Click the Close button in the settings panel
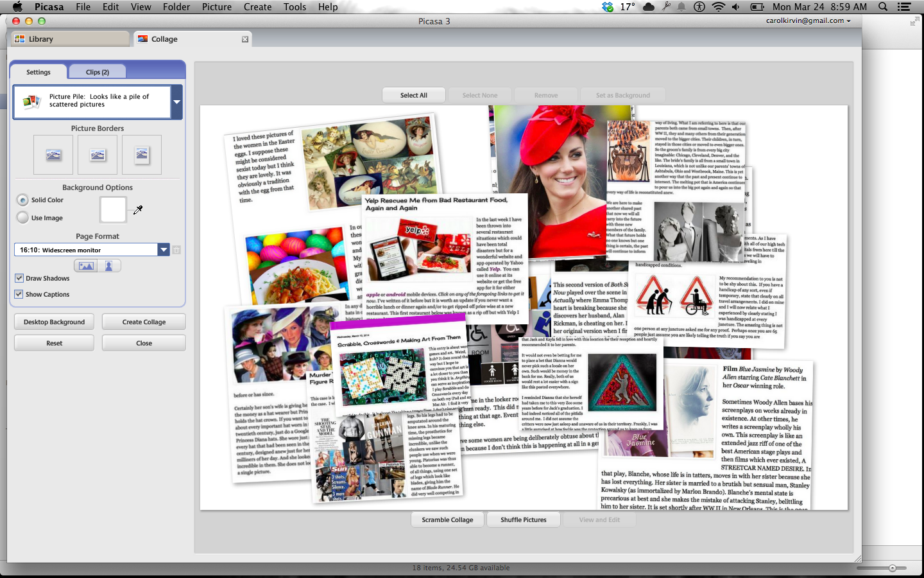 coord(144,343)
